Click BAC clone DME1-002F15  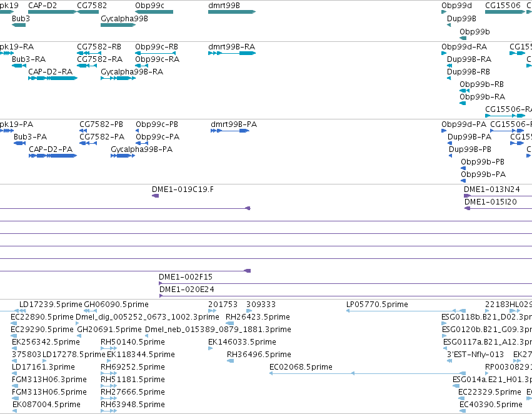tap(345, 283)
